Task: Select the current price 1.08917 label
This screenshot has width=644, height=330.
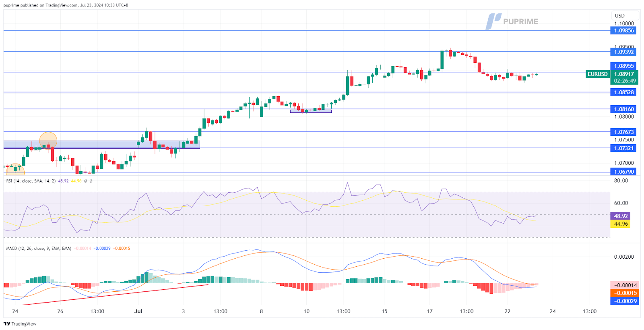Action: point(623,74)
